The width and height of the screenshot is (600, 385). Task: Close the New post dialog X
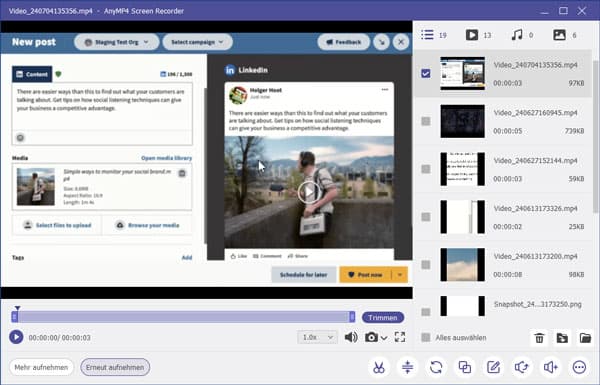[401, 42]
